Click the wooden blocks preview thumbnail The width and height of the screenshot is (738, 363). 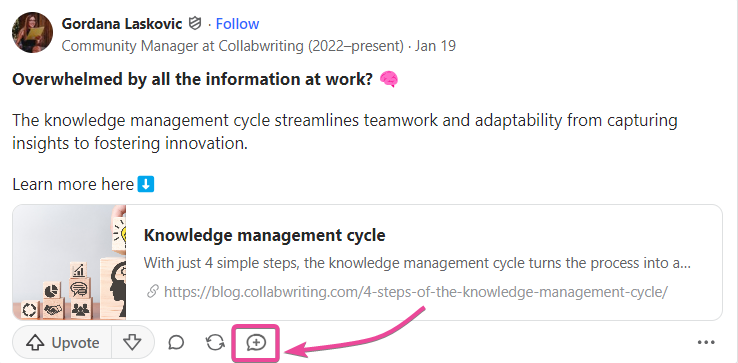(x=69, y=262)
